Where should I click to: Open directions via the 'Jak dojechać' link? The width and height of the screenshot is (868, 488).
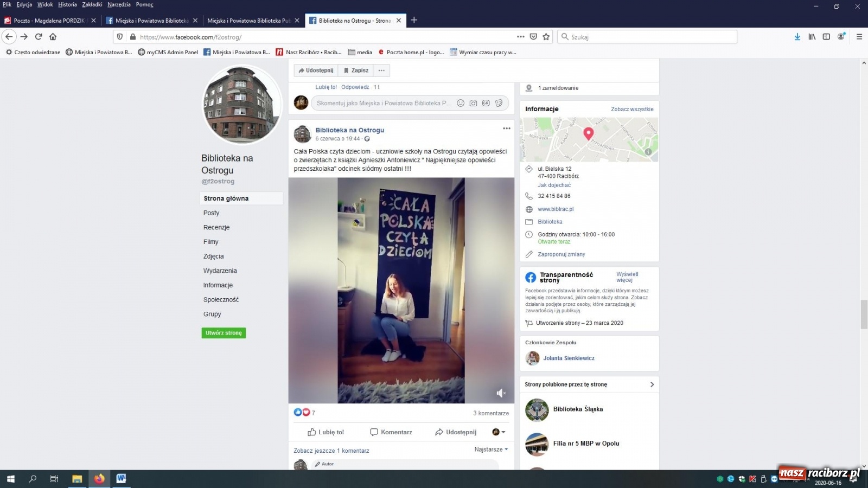tap(554, 185)
